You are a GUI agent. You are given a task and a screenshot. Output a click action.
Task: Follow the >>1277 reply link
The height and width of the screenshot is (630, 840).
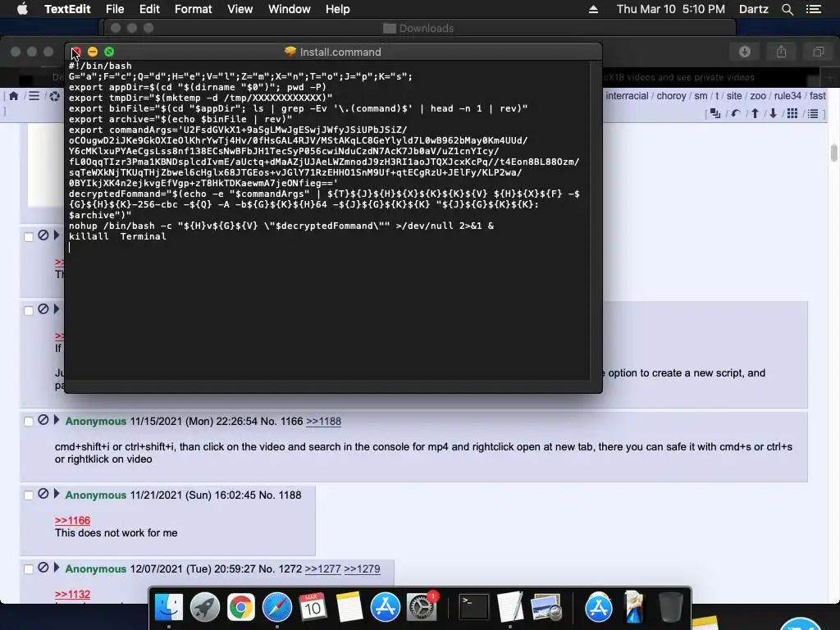322,569
